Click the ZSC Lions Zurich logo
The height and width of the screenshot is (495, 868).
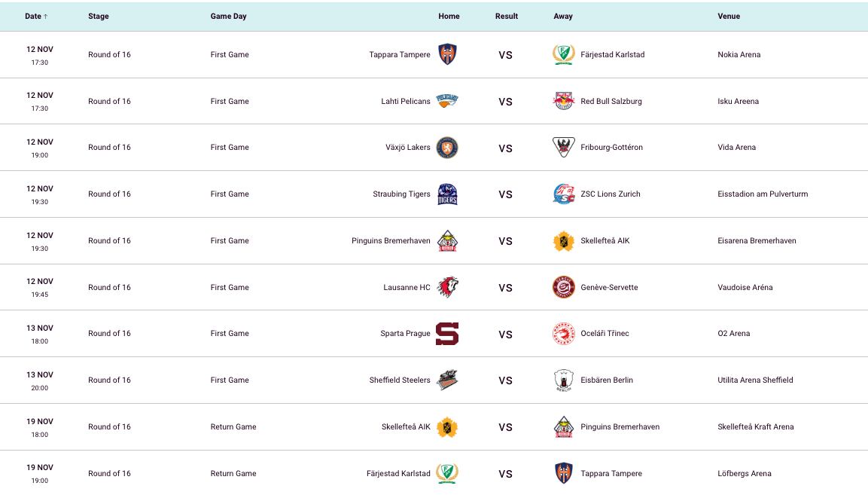(564, 194)
